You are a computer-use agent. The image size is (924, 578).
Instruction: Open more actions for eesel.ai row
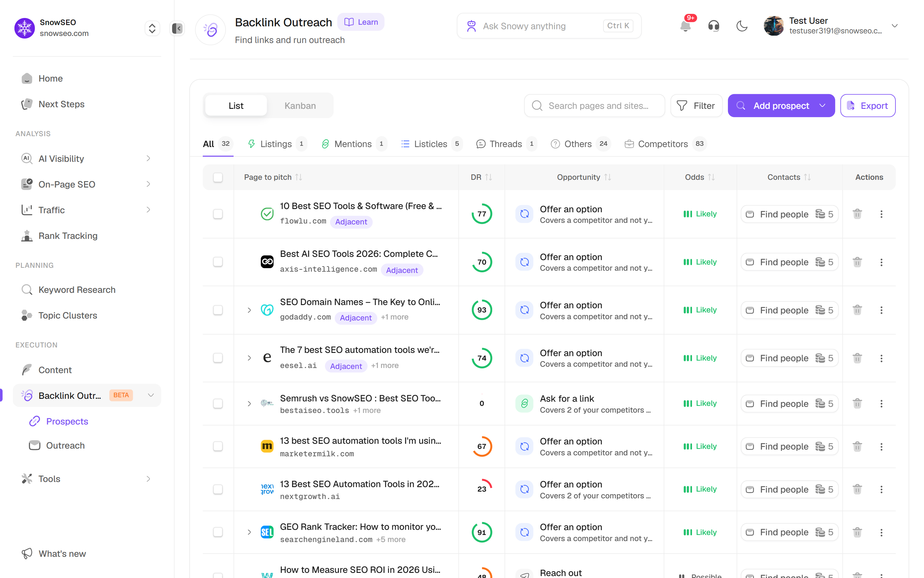click(x=881, y=358)
